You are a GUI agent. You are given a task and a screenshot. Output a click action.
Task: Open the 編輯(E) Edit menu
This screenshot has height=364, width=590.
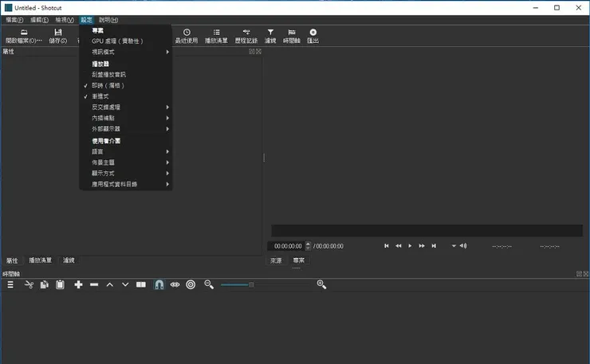39,20
